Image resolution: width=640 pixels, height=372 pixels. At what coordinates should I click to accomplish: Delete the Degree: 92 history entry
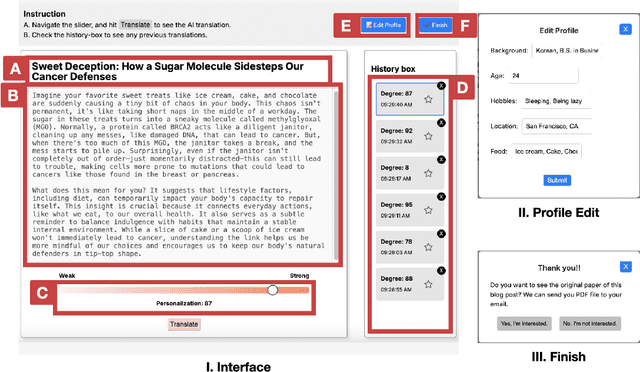[x=441, y=123]
